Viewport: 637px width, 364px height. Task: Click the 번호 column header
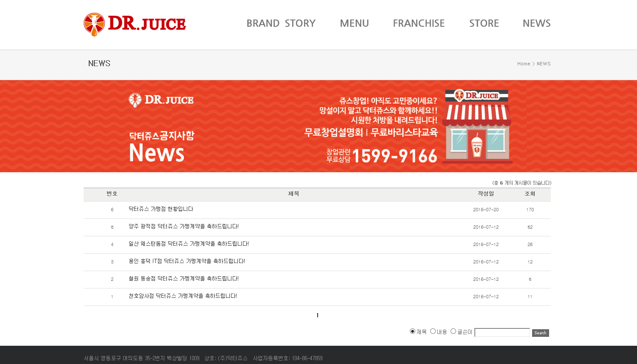[x=112, y=193]
